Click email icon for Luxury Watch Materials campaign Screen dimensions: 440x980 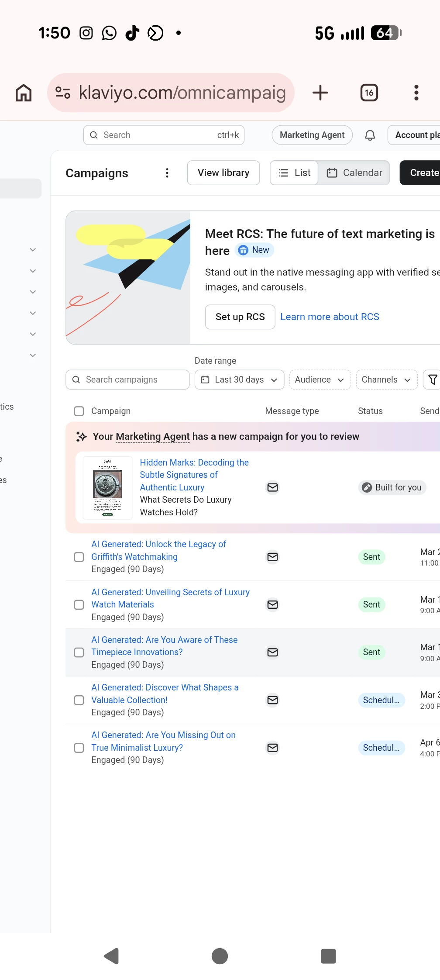273,604
